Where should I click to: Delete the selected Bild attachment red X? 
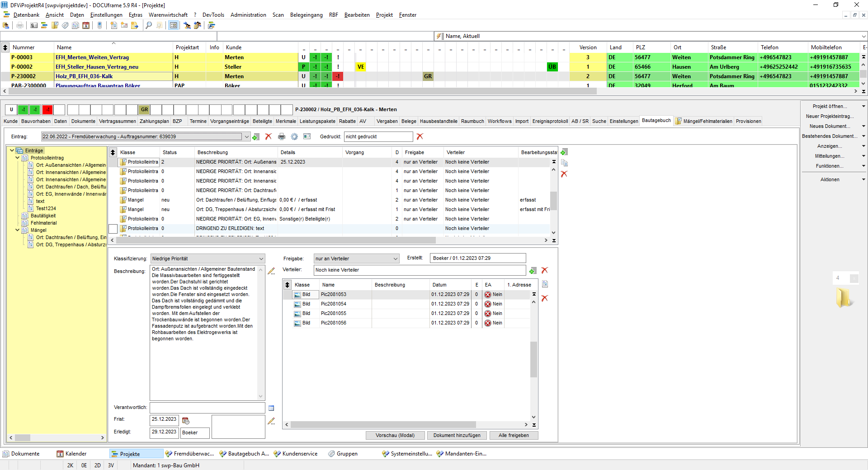click(545, 298)
